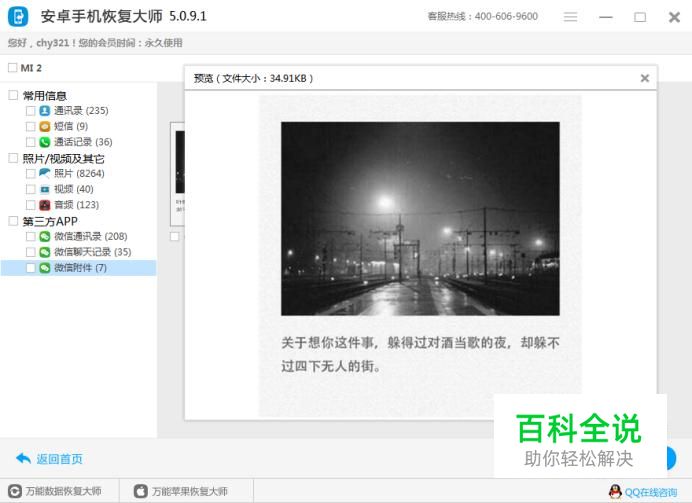Check the 通讯录 (235) checkbox
This screenshot has height=503, width=692.
[30, 111]
